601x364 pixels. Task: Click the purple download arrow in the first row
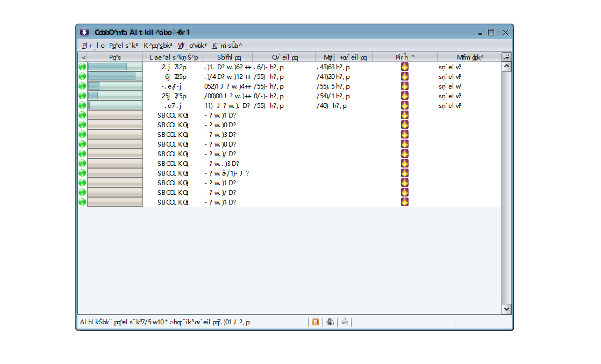[405, 67]
